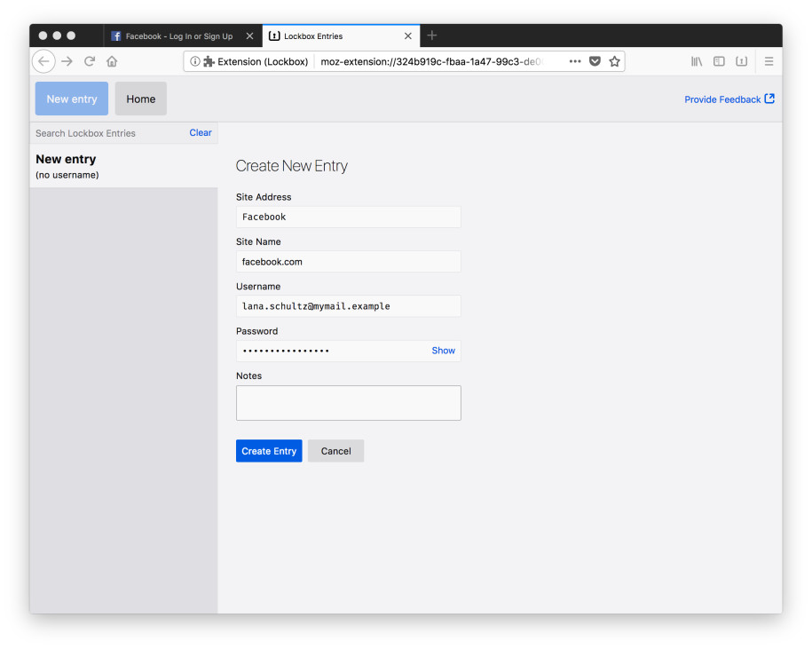Viewport: 812px width, 649px height.
Task: Clear the Lockbox entries search
Action: coord(201,133)
